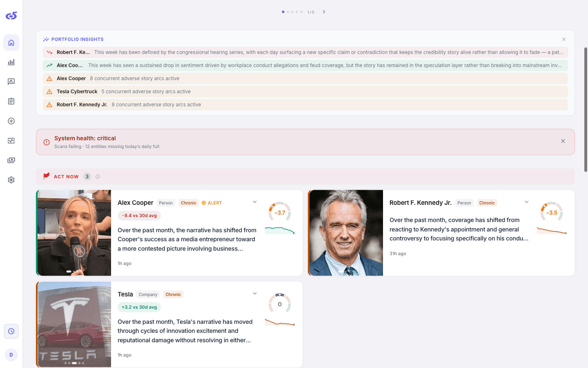Click the Chronic tag on Tesla card
Viewport: 588px width, 368px height.
173,294
